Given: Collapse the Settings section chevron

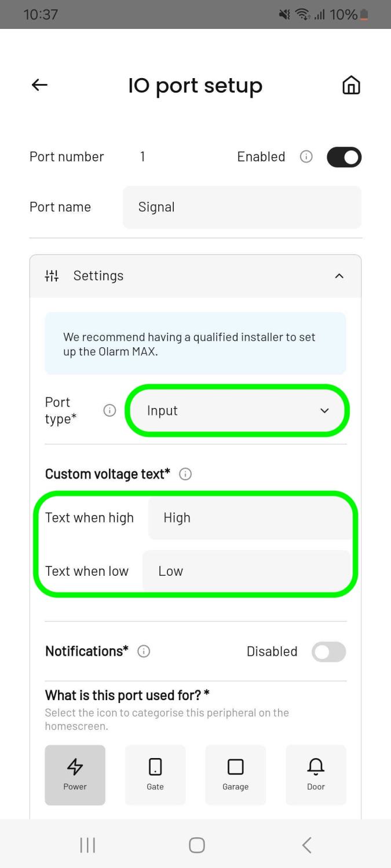Looking at the screenshot, I should pos(339,276).
